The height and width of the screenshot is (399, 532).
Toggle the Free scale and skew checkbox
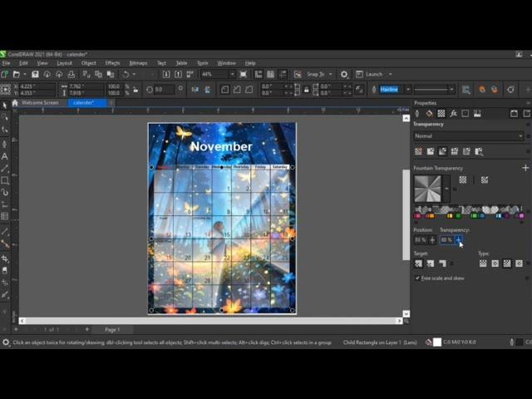coord(417,278)
